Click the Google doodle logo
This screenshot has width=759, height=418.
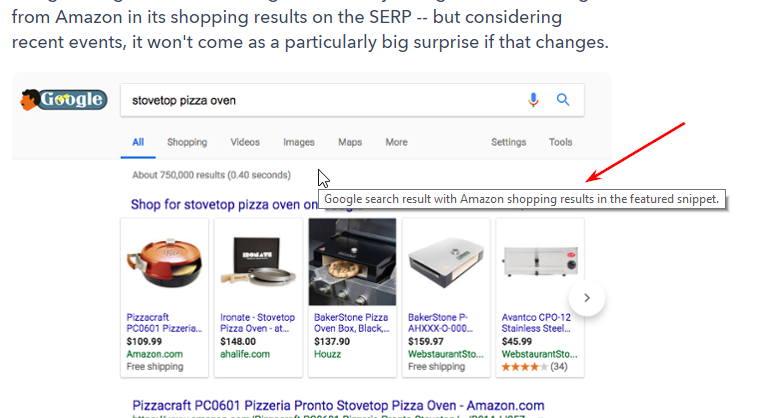click(x=63, y=100)
